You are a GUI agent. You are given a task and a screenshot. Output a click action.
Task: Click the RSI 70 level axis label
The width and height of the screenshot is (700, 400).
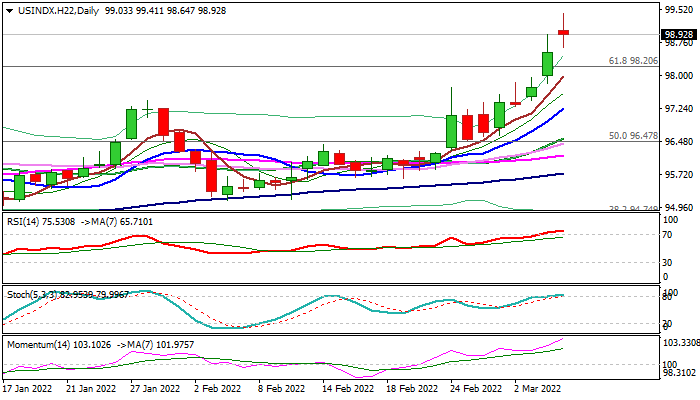tap(664, 234)
